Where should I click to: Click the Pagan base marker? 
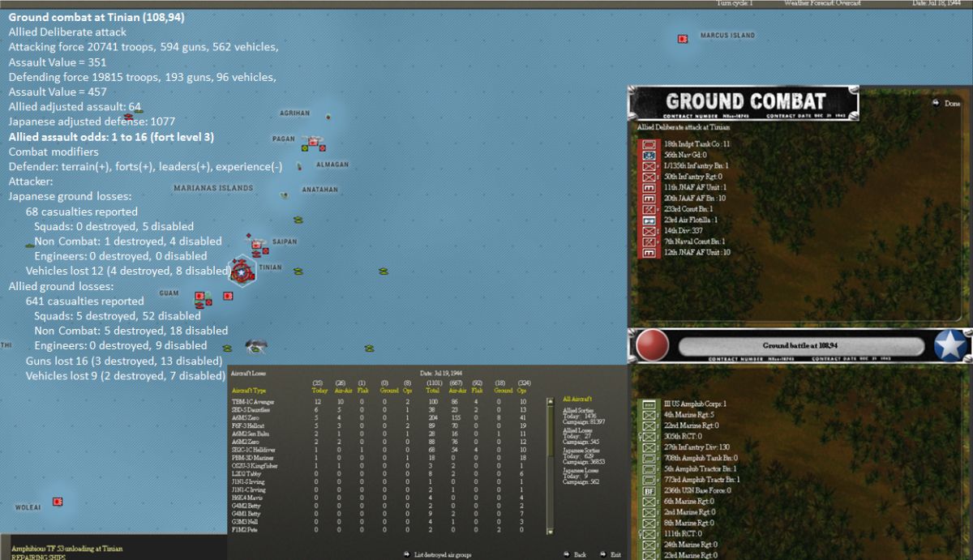click(x=311, y=143)
